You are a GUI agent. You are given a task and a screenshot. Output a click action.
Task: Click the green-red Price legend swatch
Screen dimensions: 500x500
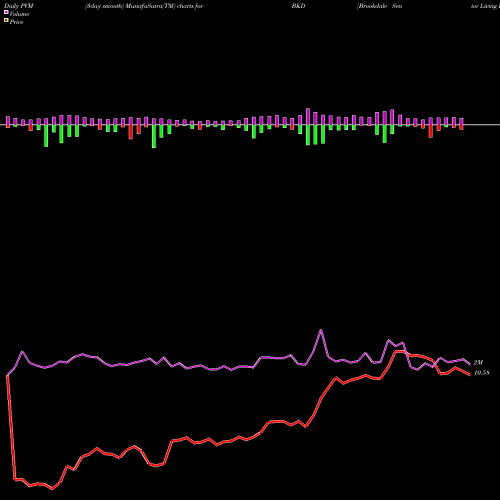click(x=6, y=21)
